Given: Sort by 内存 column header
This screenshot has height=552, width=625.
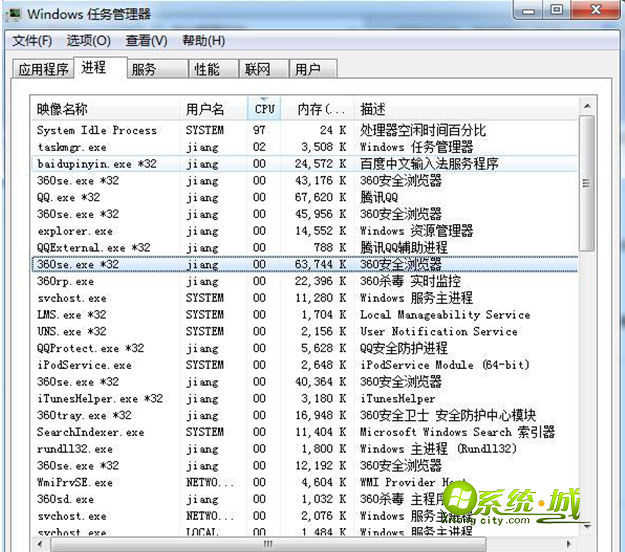Looking at the screenshot, I should (317, 108).
